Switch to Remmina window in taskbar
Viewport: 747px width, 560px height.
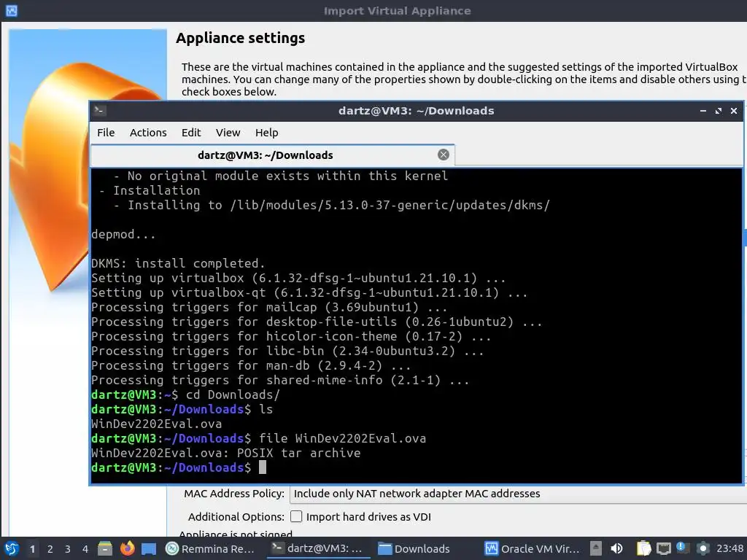coord(210,549)
